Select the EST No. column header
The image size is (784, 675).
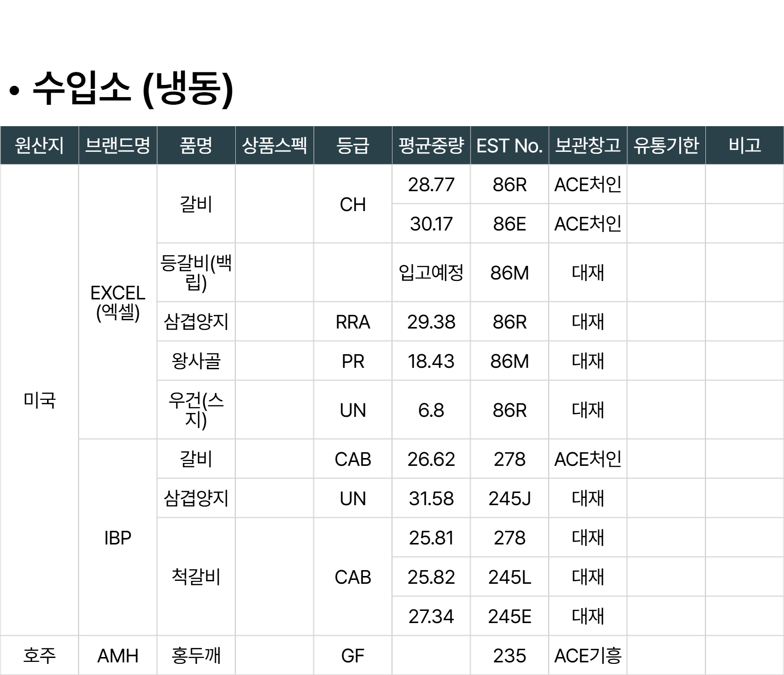click(509, 145)
